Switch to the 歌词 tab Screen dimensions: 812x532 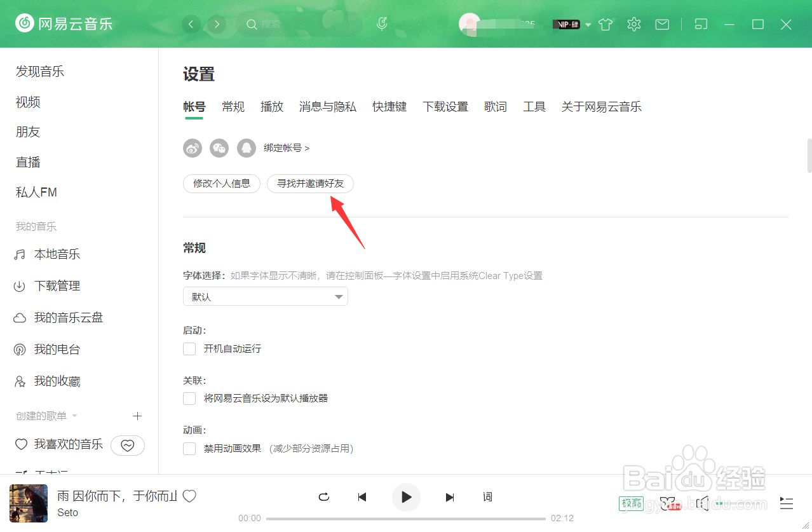click(x=496, y=107)
